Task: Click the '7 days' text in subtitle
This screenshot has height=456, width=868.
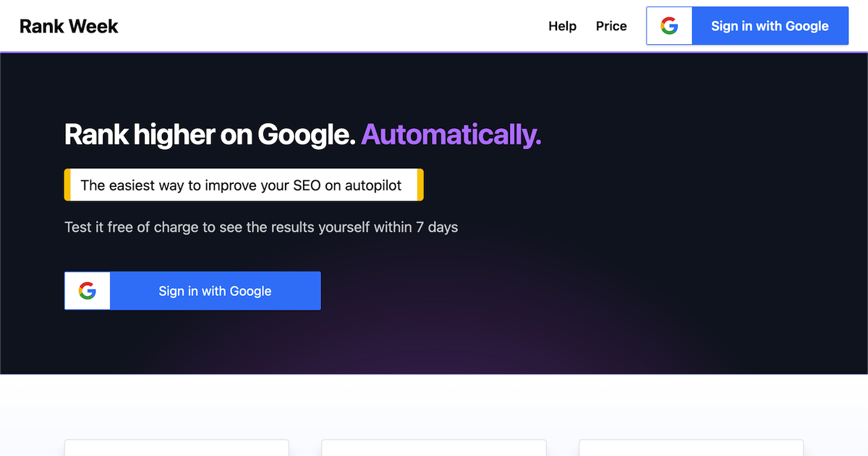Action: tap(437, 227)
